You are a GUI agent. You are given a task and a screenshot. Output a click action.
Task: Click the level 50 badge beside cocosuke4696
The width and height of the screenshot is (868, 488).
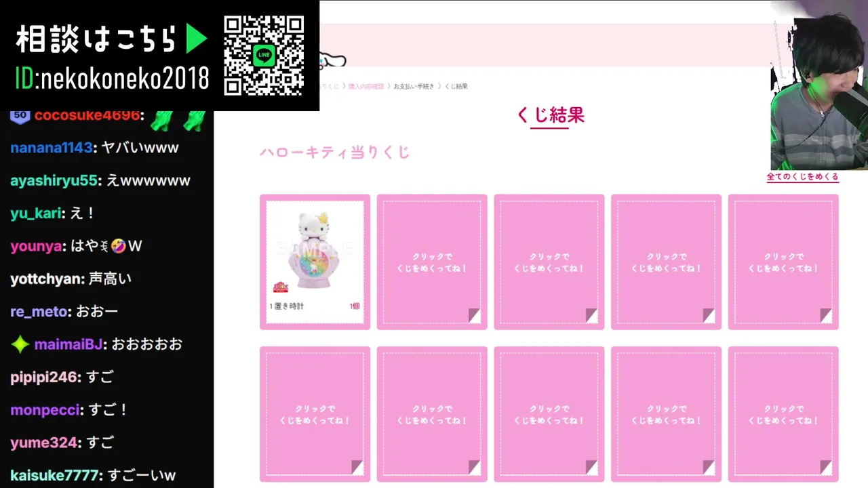tap(20, 115)
